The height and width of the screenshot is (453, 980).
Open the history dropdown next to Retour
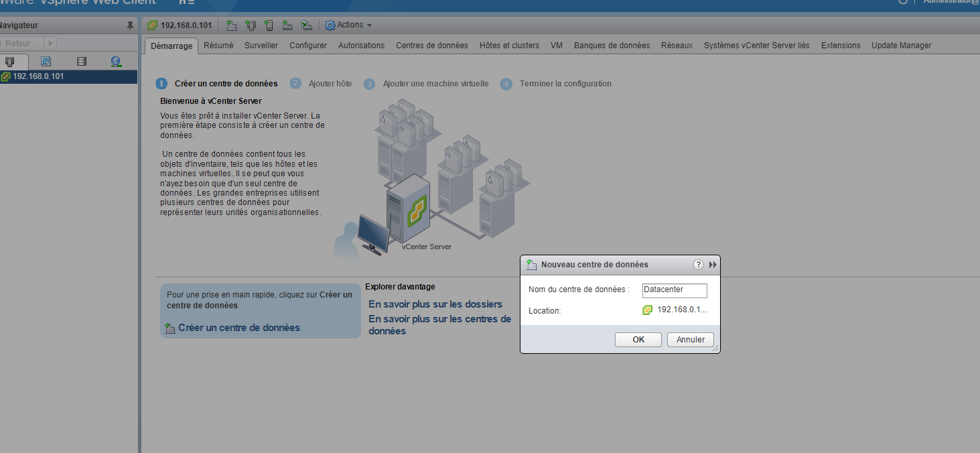point(50,44)
